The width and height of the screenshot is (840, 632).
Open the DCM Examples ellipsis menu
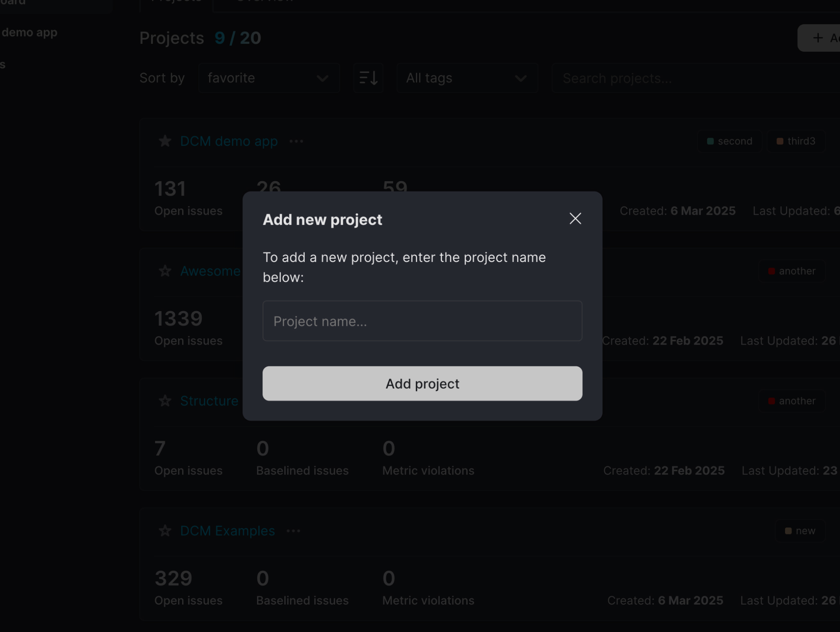pos(294,531)
